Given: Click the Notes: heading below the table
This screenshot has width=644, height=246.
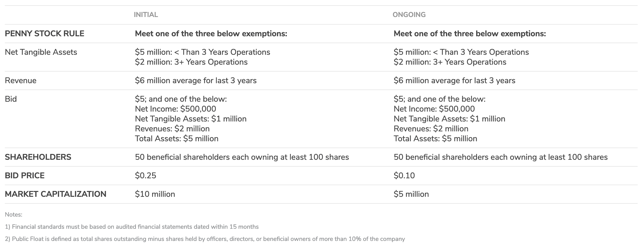Looking at the screenshot, I should point(13,215).
